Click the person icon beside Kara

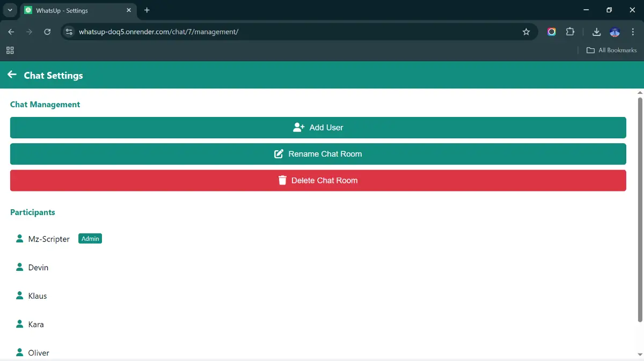click(20, 324)
